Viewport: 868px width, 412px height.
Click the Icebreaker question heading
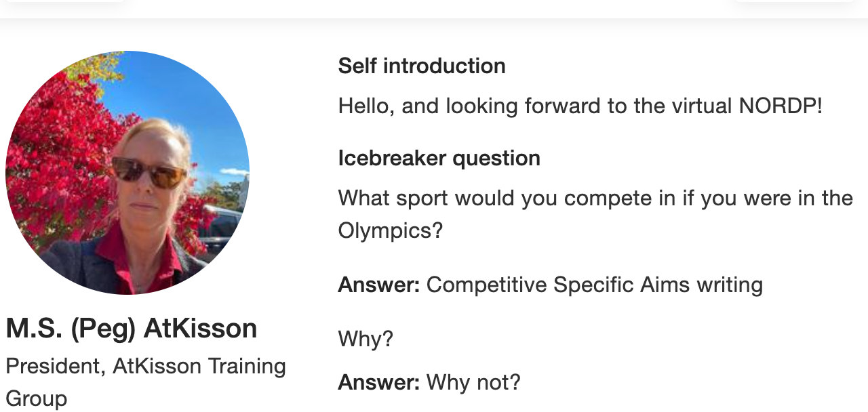pyautogui.click(x=439, y=158)
